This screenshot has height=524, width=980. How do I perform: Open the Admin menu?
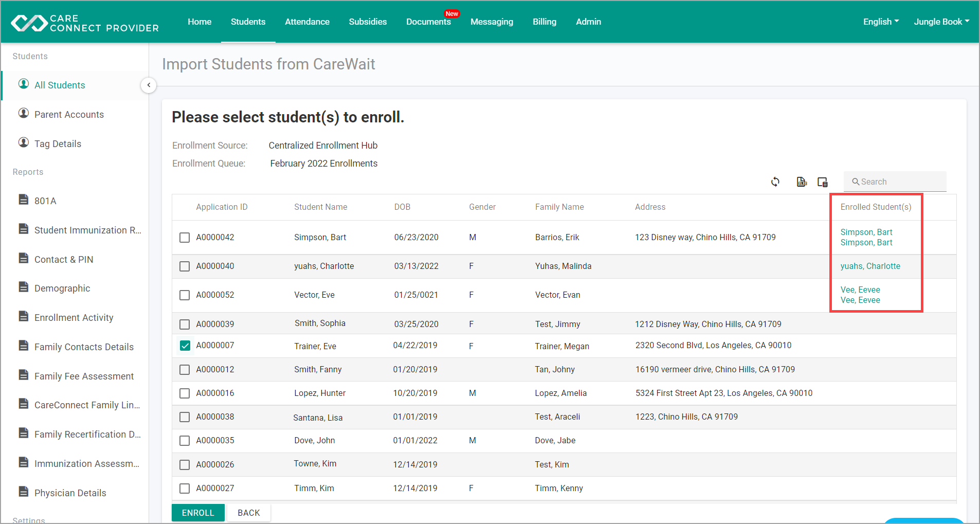(588, 22)
